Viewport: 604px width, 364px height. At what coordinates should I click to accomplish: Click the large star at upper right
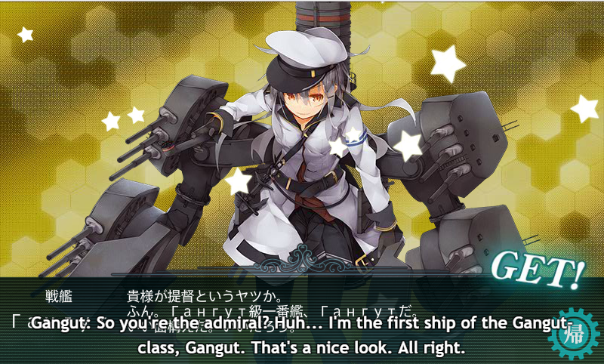pos(448,63)
